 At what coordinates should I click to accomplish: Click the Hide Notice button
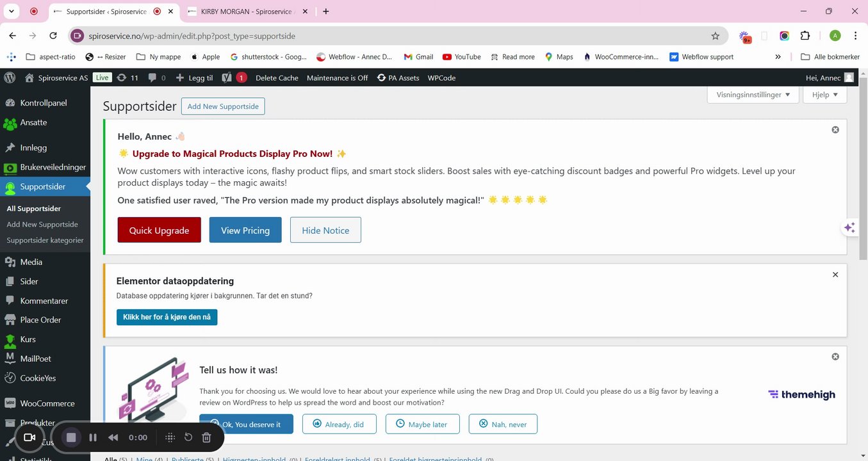(x=325, y=230)
